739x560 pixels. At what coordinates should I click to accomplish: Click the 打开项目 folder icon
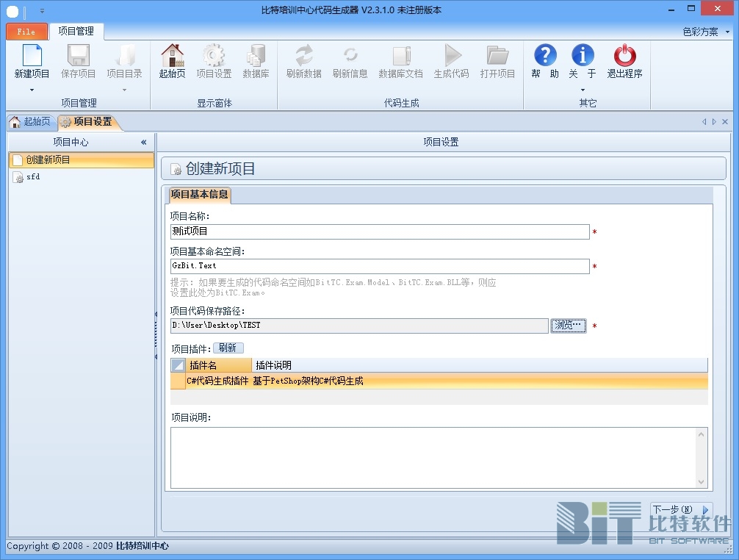497,56
